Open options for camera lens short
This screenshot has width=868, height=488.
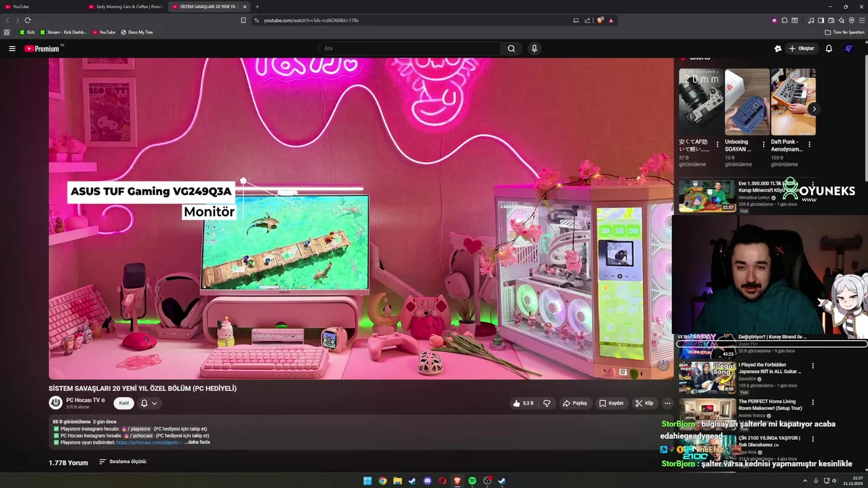pyautogui.click(x=717, y=144)
